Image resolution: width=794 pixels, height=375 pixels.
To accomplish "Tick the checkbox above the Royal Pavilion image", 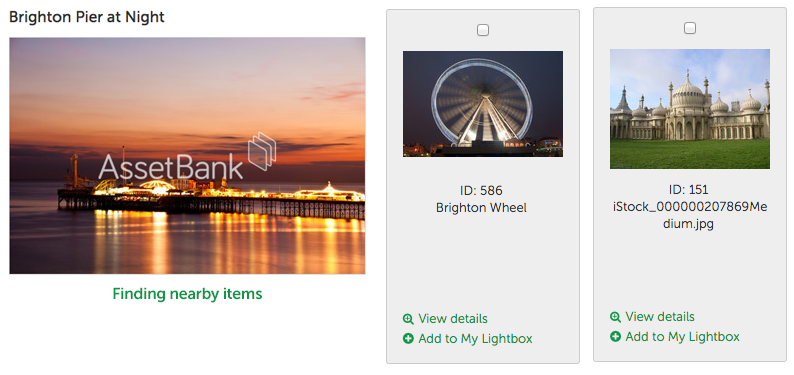I will pyautogui.click(x=690, y=28).
